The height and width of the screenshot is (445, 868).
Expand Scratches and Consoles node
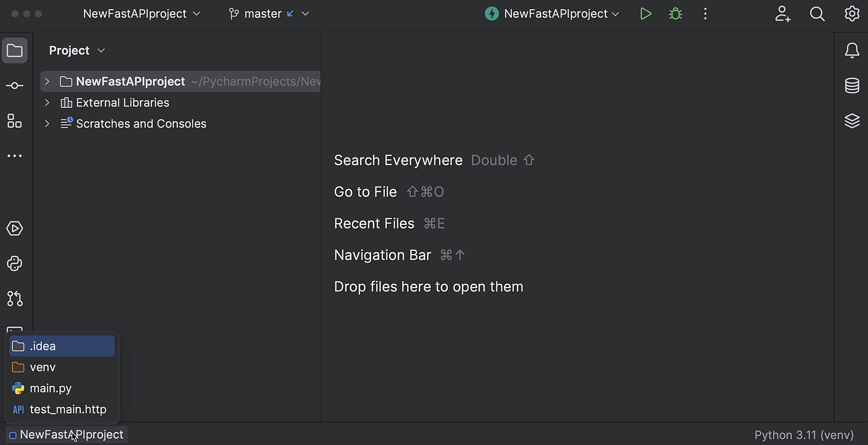pyautogui.click(x=47, y=124)
